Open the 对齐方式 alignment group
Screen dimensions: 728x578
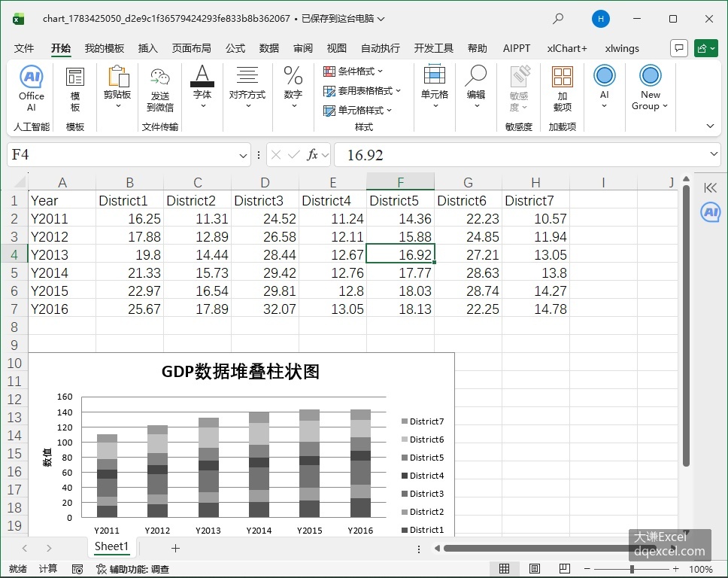[x=247, y=87]
